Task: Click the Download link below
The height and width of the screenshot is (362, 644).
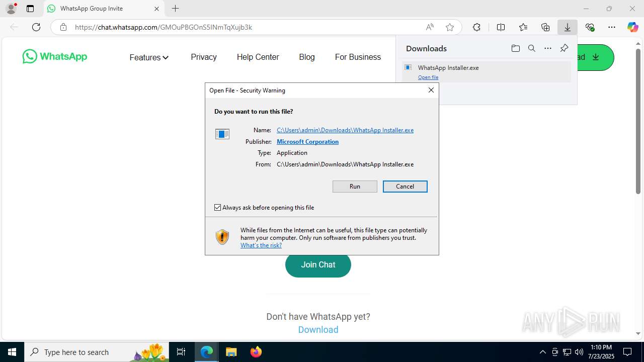Action: tap(318, 330)
